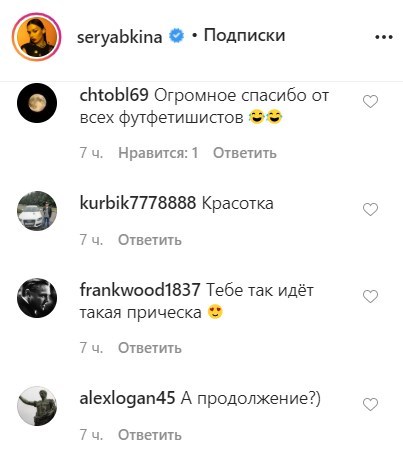The width and height of the screenshot is (403, 459).
Task: Click the Подписки following button
Action: tap(244, 35)
